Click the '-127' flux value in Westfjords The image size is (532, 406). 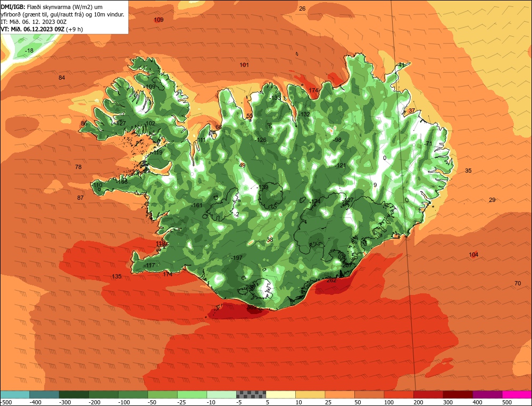[x=120, y=123]
